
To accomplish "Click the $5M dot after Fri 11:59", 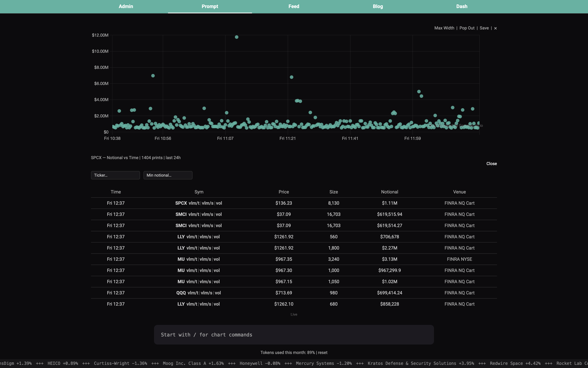I will (419, 91).
